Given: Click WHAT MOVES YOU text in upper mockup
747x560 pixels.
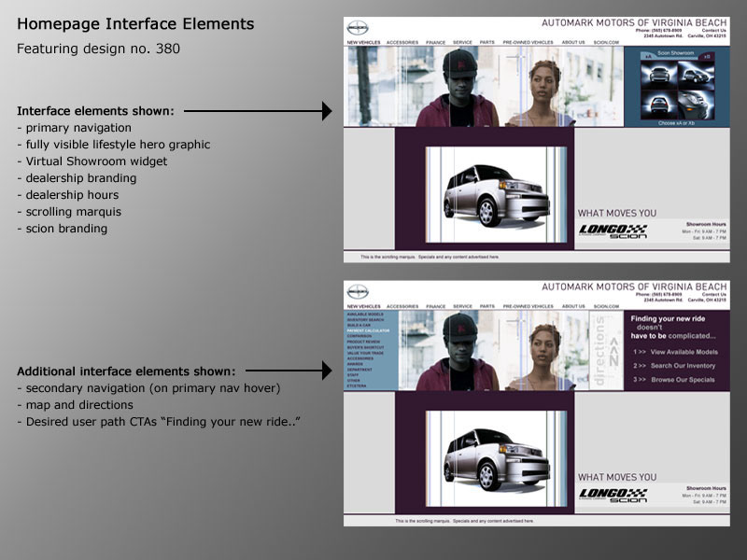Looking at the screenshot, I should click(617, 213).
